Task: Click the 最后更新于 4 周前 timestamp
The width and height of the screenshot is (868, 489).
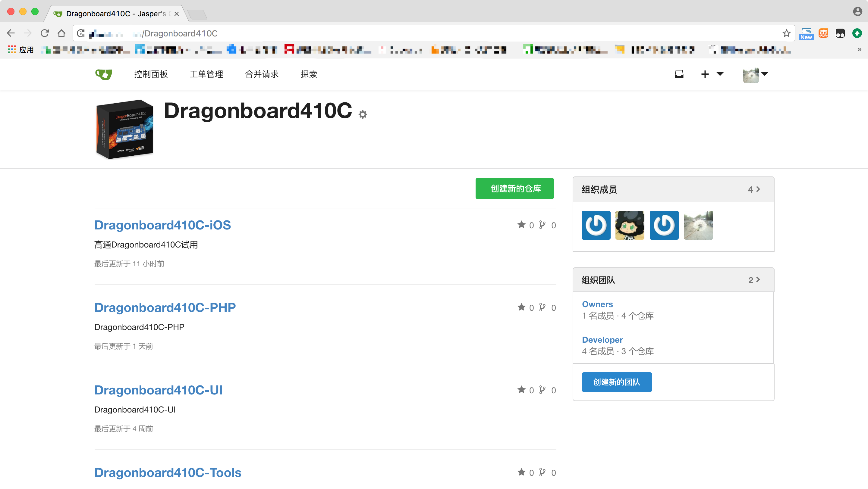Action: click(x=123, y=429)
